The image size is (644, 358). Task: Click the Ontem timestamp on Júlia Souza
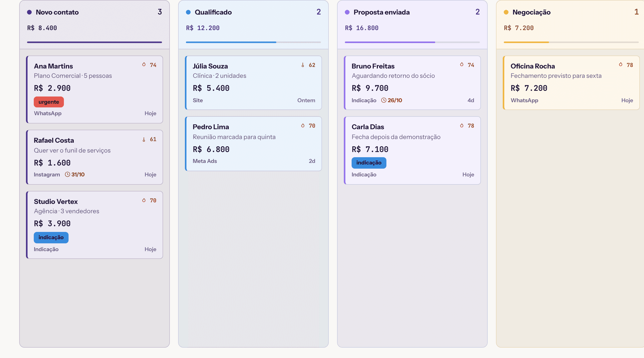point(306,100)
